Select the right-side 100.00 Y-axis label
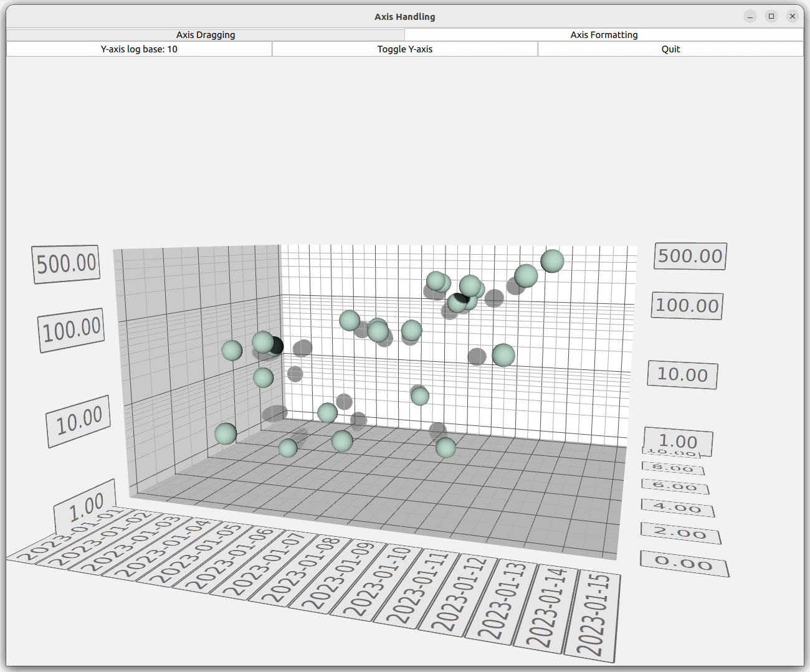This screenshot has width=810, height=672. pos(687,306)
